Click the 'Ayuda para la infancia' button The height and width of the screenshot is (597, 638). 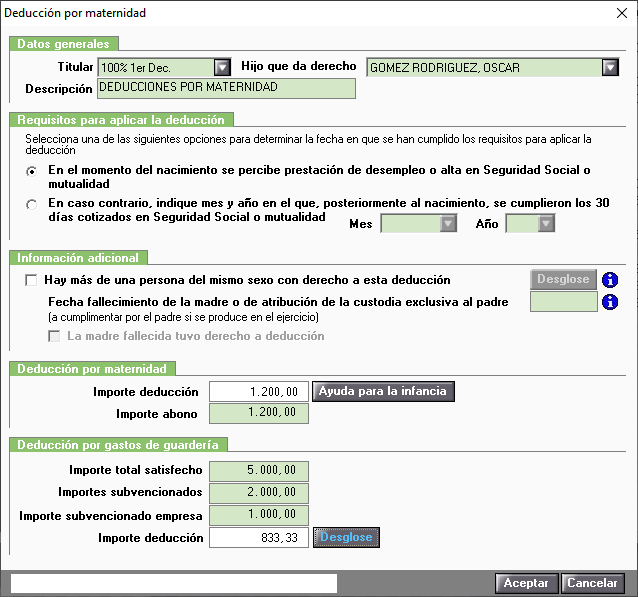pos(383,391)
